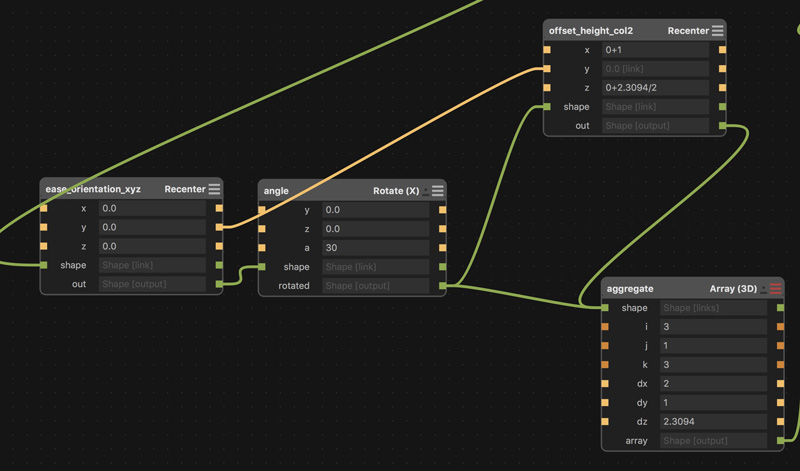Open the offset_height_col2 node hamburger menu

click(x=717, y=31)
